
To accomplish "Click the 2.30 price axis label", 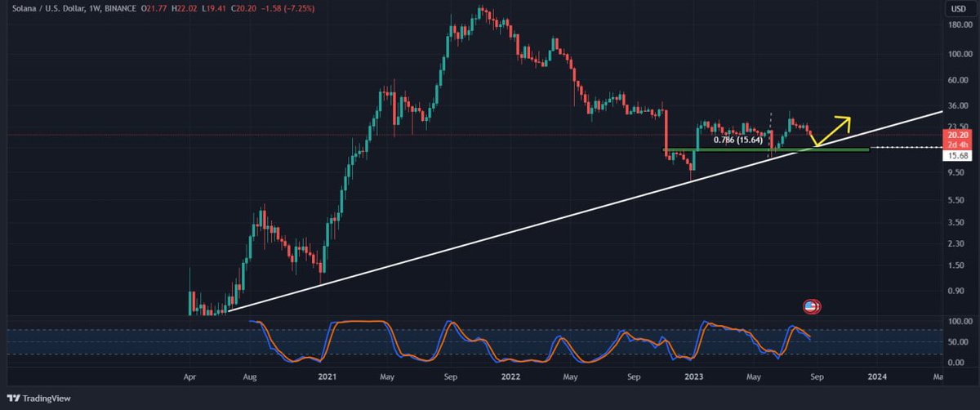I will tap(957, 243).
